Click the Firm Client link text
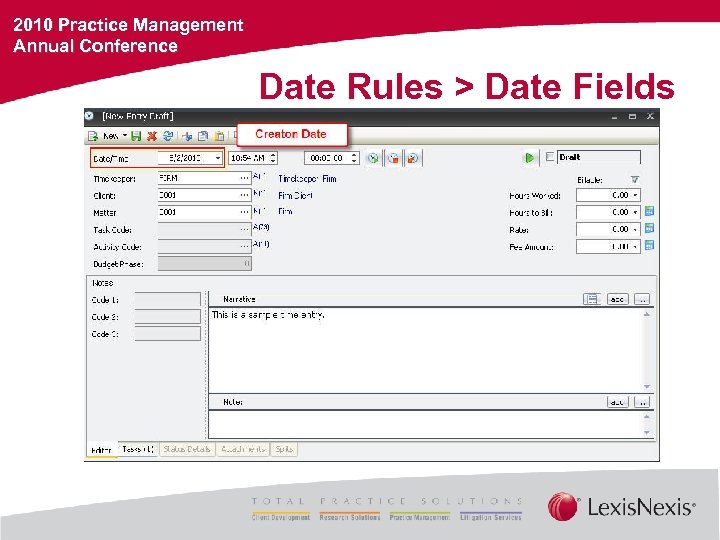Viewport: 720px width, 540px height. [295, 196]
